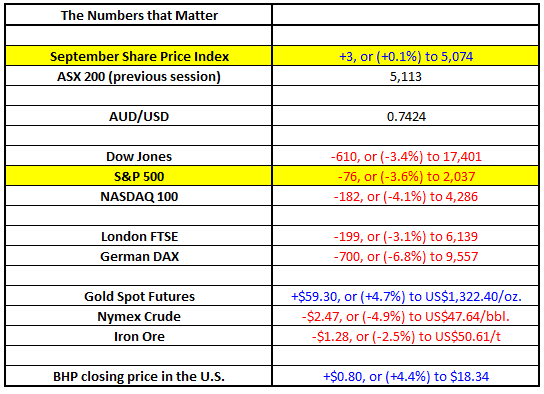Select 'The Numbers that Matter' header cell
544x394 pixels.
coord(139,15)
